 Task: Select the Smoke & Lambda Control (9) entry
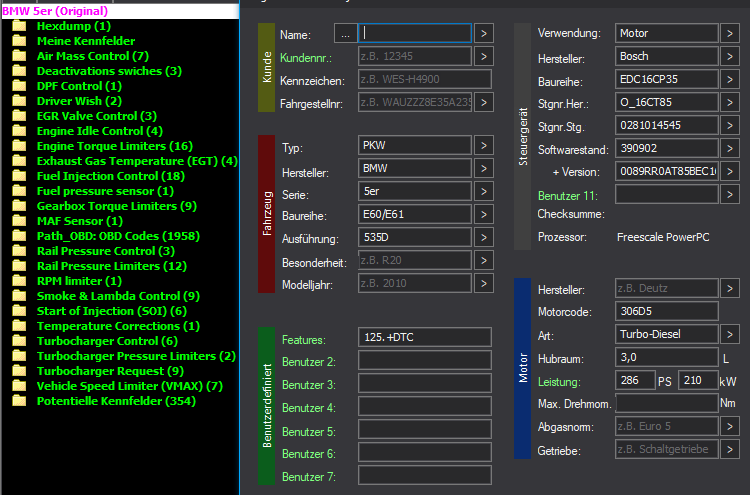[x=118, y=296]
